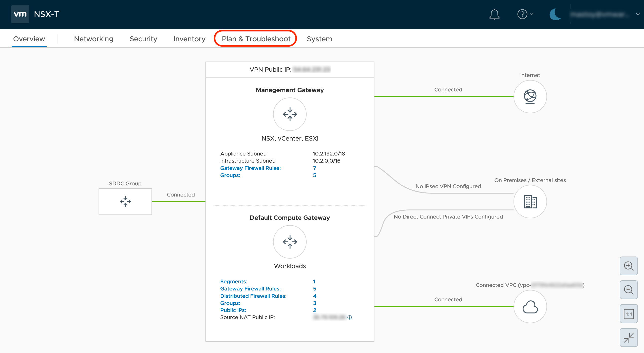Screen dimensions: 644x353
Task: Open the Plan & Troubleshoot tab
Action: (x=256, y=39)
